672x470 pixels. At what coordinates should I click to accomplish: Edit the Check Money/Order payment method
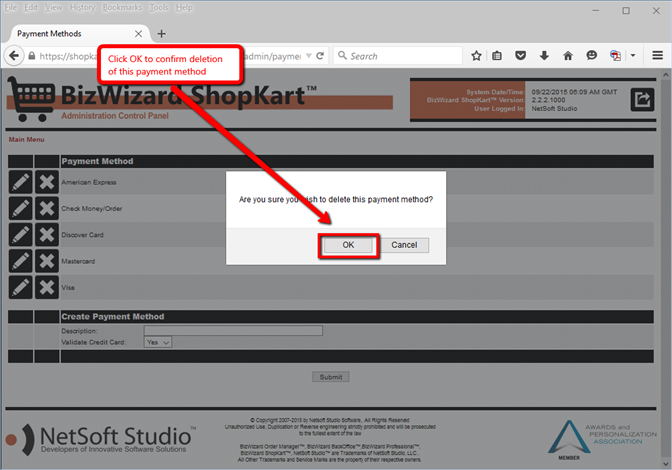pyautogui.click(x=21, y=209)
